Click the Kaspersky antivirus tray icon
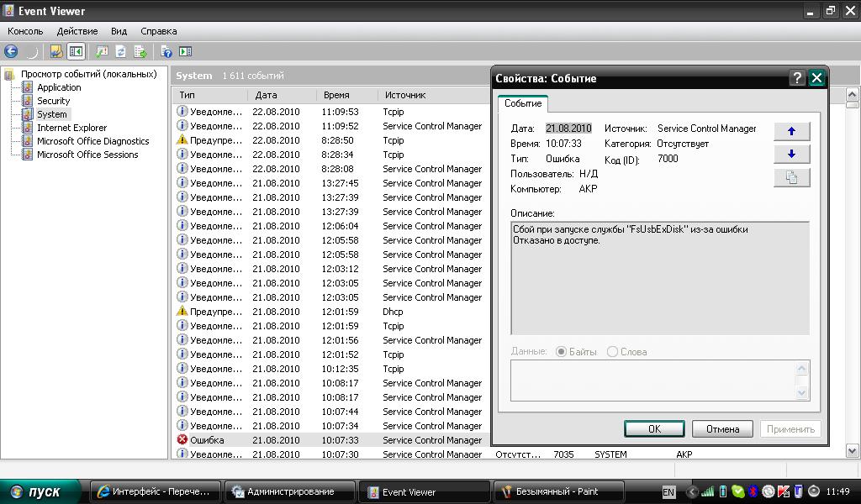This screenshot has width=861, height=504. [784, 491]
